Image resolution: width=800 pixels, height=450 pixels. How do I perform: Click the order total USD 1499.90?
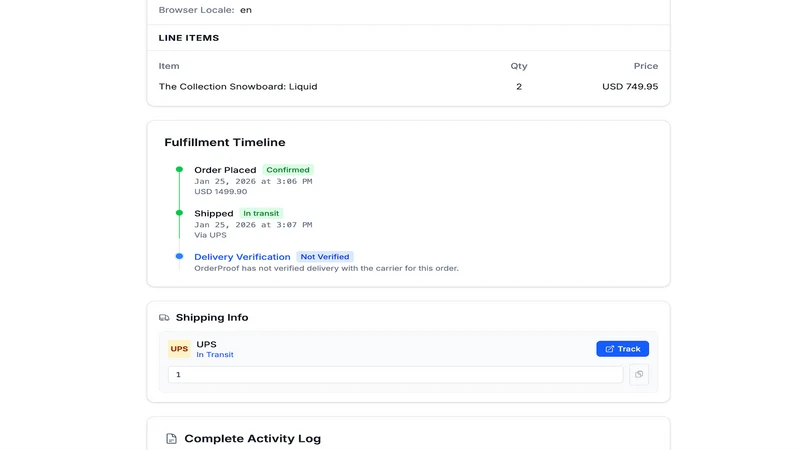point(220,192)
